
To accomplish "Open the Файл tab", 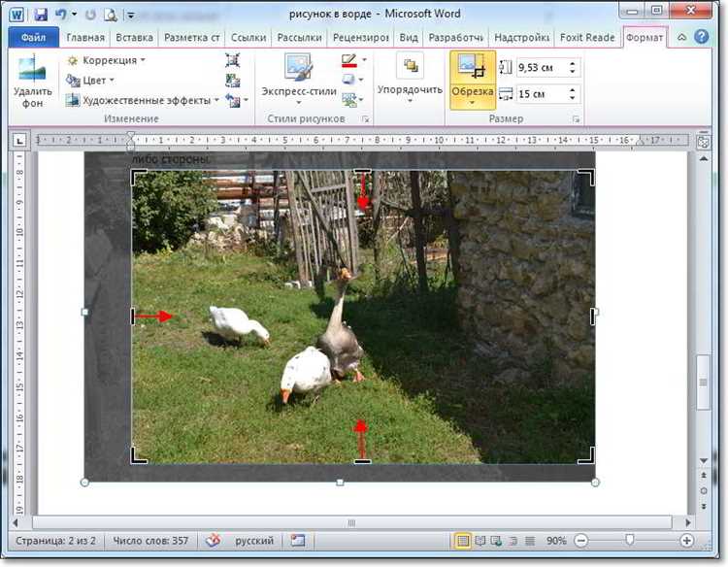I will click(33, 37).
